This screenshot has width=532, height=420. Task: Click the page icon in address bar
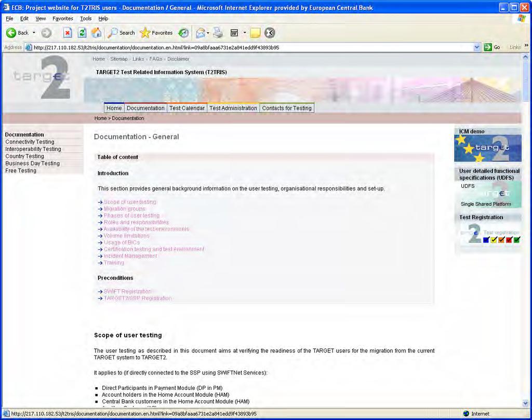click(x=29, y=47)
